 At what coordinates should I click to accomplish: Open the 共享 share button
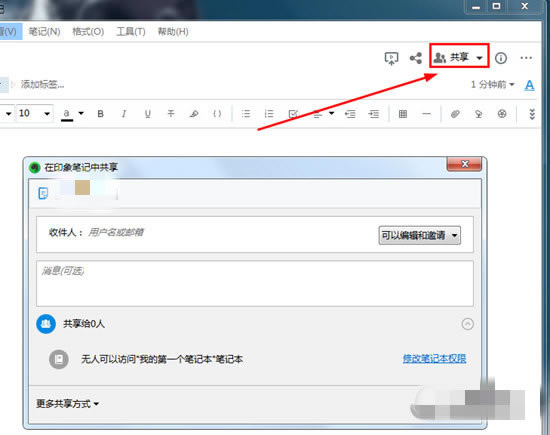point(459,56)
